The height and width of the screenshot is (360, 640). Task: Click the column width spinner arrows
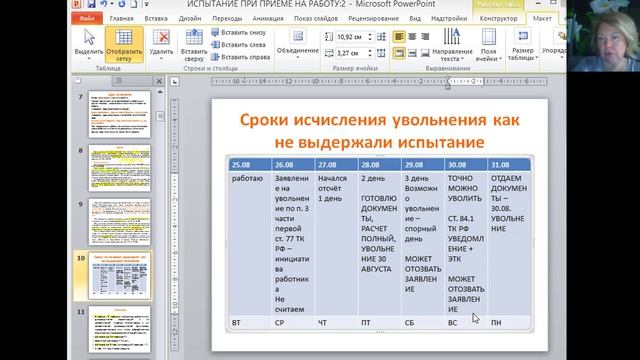(370, 53)
